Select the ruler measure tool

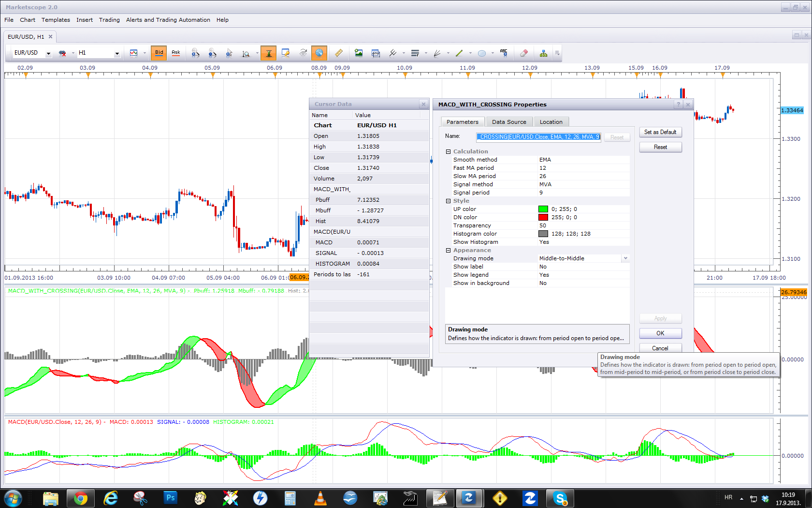point(339,53)
